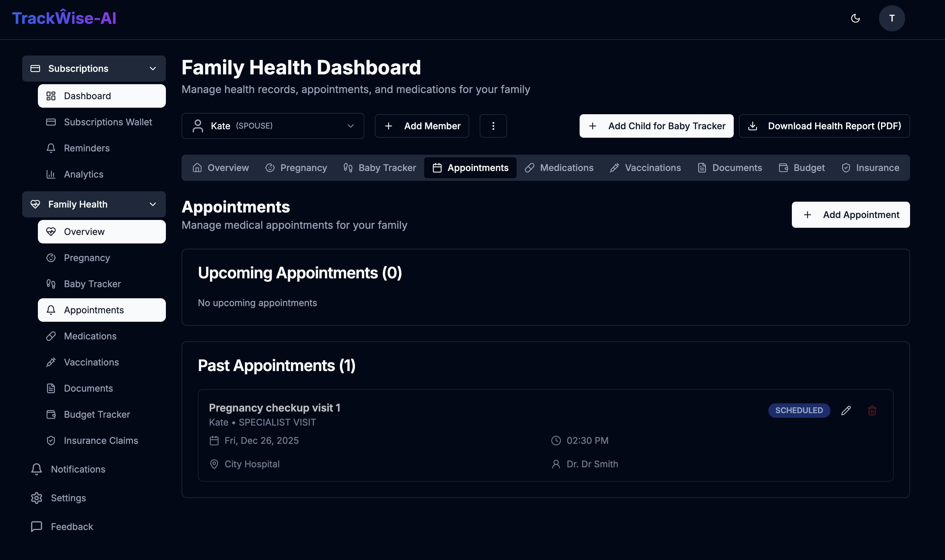The height and width of the screenshot is (560, 945).
Task: Switch to the Medications tab
Action: [x=559, y=167]
